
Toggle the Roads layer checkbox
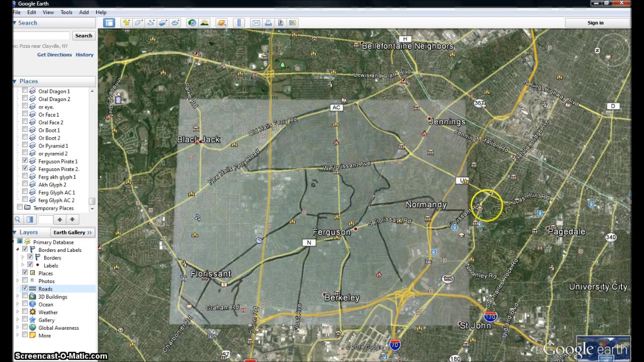point(25,289)
